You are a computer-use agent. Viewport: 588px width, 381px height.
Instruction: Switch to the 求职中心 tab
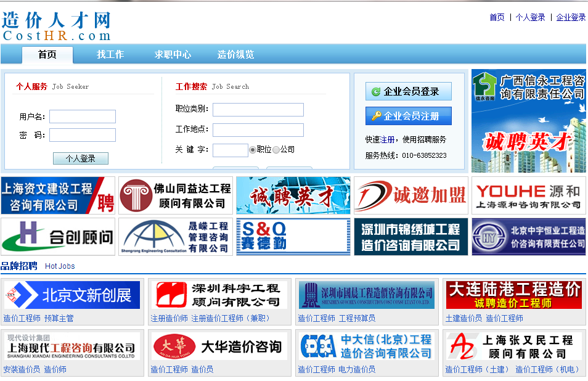coord(173,55)
